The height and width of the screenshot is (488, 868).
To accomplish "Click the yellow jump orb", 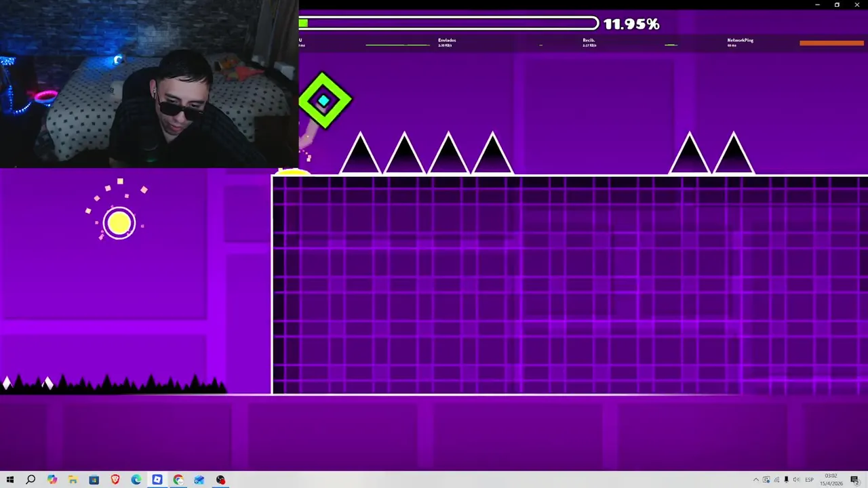I will 119,223.
